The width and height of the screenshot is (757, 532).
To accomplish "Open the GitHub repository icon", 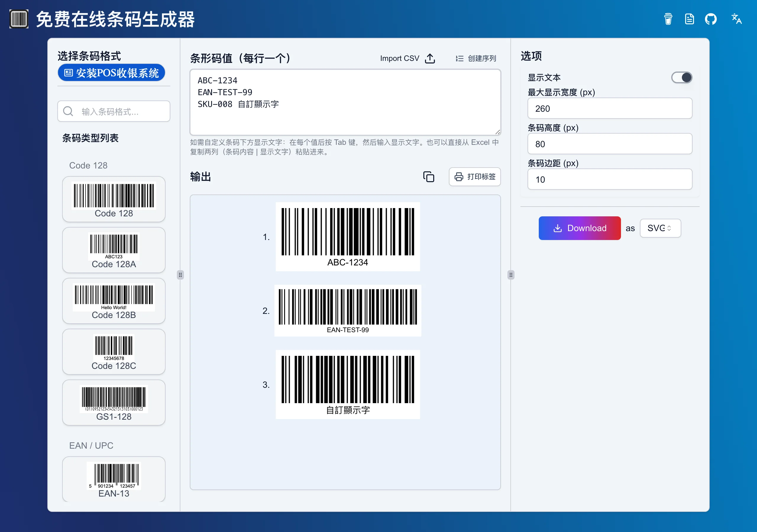I will click(x=711, y=19).
